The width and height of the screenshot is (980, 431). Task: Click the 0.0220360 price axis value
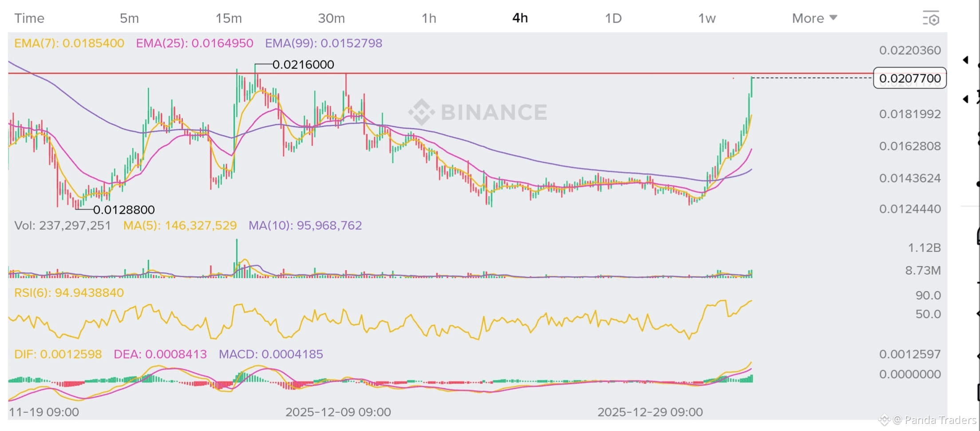pos(910,50)
